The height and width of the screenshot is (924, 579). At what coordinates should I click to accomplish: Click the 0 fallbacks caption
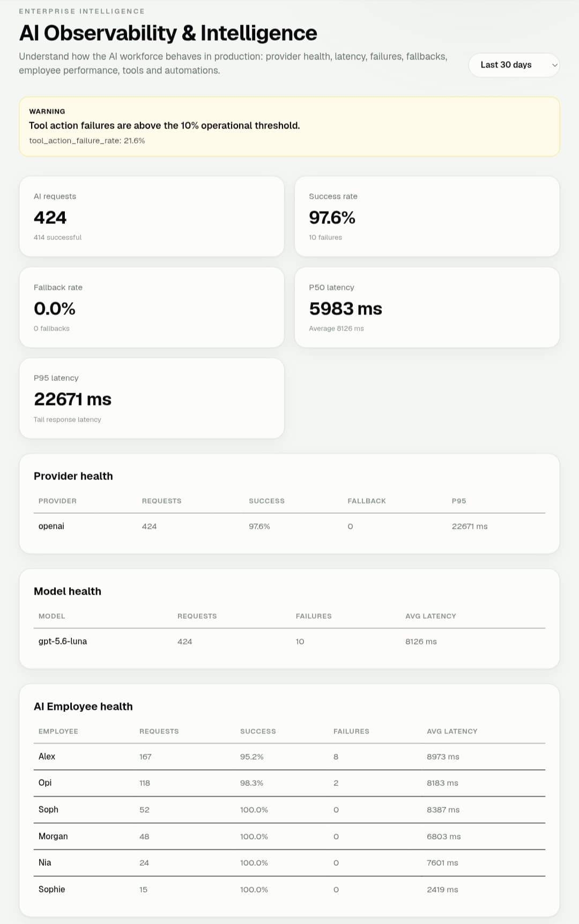tap(51, 328)
